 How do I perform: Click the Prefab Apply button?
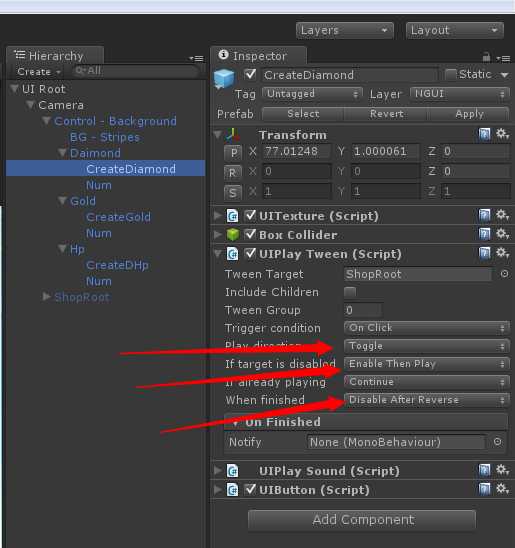click(469, 114)
